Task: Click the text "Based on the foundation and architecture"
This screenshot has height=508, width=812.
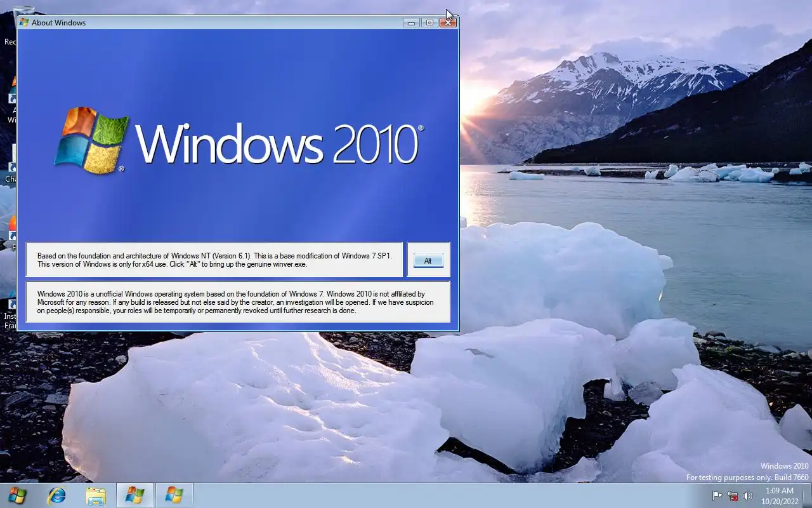Action: point(100,256)
